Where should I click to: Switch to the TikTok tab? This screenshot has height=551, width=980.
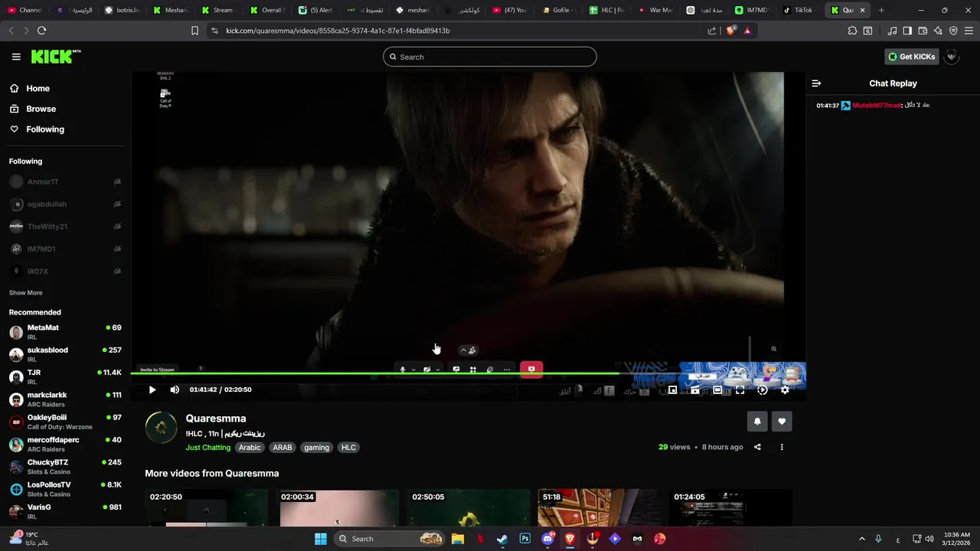pyautogui.click(x=798, y=10)
